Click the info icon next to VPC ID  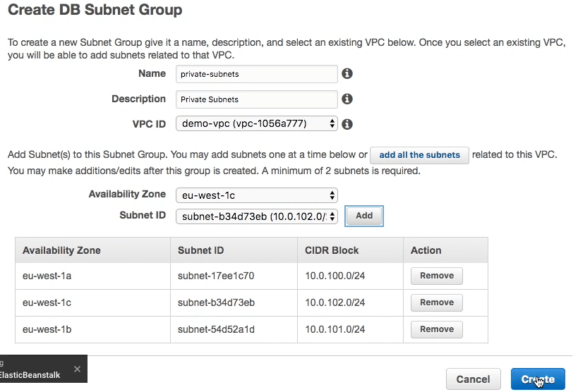pos(347,124)
